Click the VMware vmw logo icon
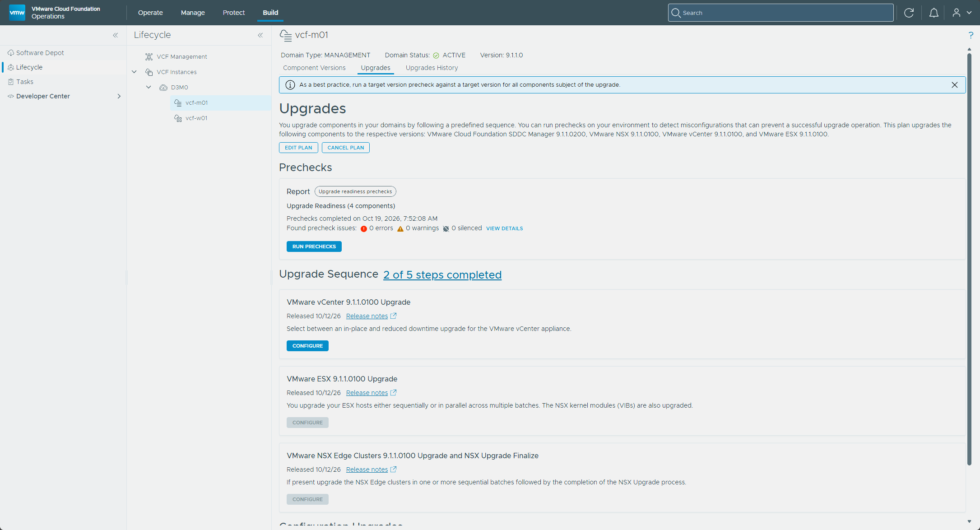 coord(17,13)
